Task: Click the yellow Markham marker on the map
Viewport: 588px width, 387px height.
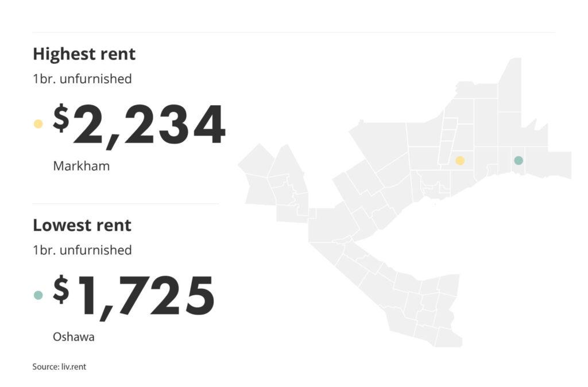Action: point(460,161)
